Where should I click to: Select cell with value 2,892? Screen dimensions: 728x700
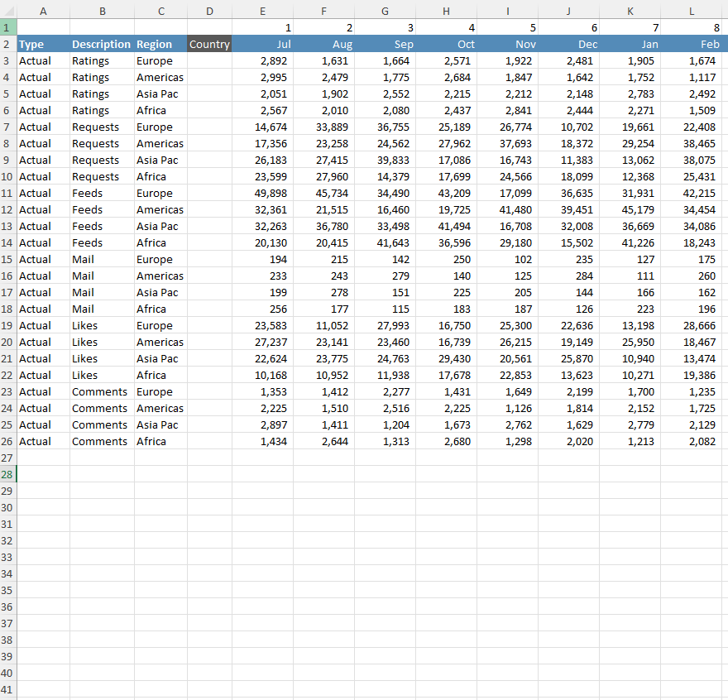pyautogui.click(x=263, y=61)
